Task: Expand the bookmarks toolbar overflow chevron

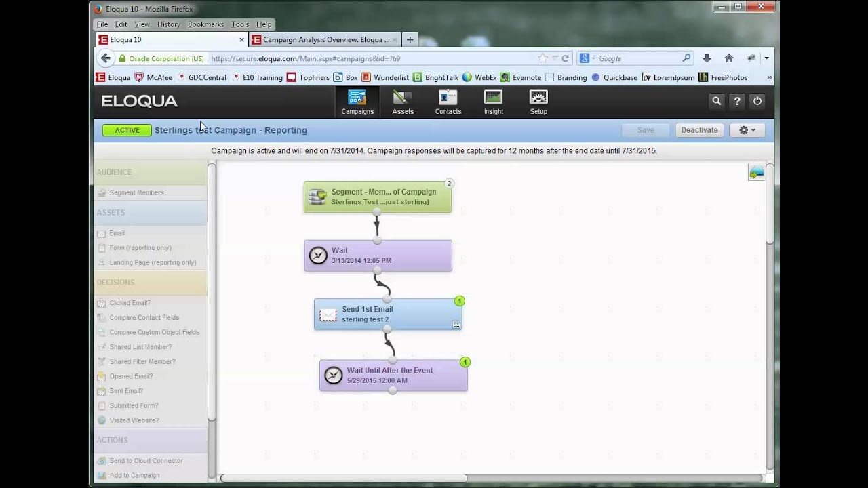Action: [769, 77]
